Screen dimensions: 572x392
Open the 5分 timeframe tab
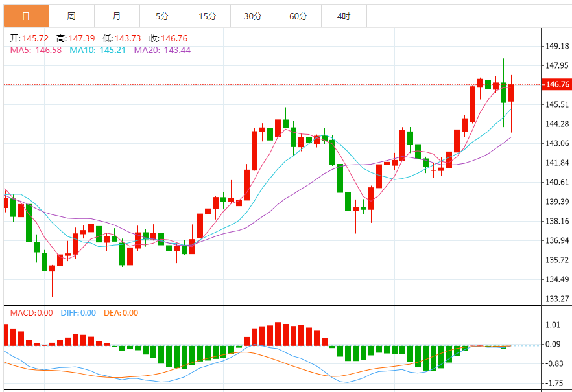point(162,16)
